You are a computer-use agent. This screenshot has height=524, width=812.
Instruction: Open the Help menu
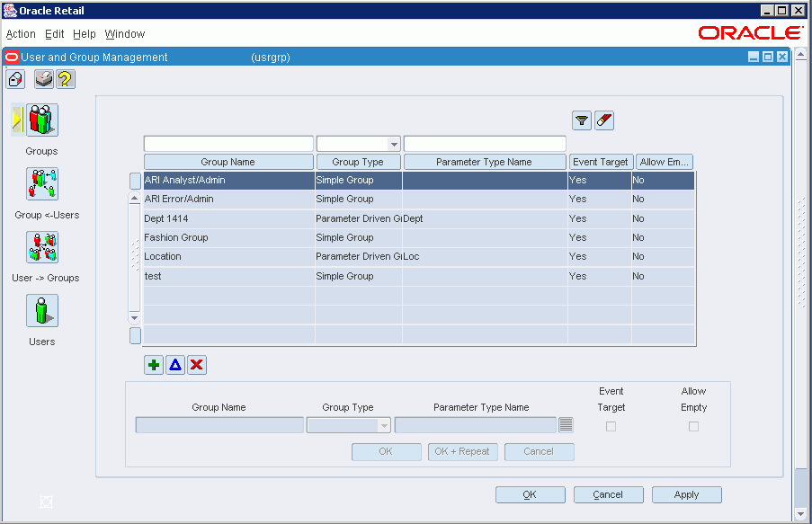pyautogui.click(x=85, y=34)
